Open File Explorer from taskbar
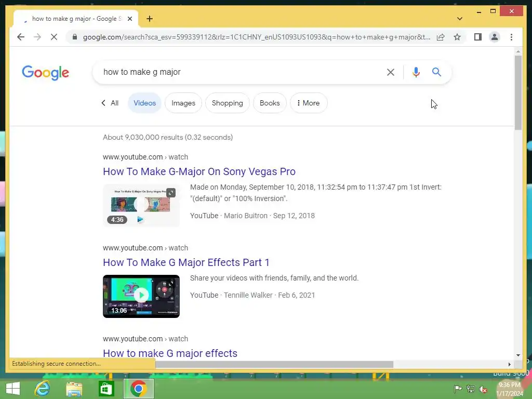The width and height of the screenshot is (532, 399). (74, 389)
